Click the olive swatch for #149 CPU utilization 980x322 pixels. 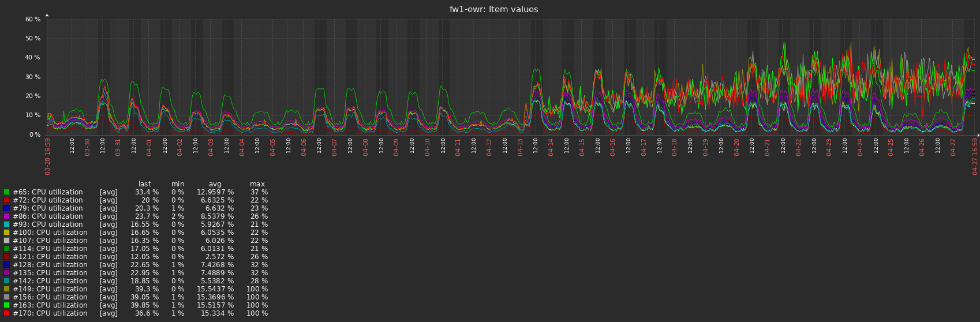[6, 289]
